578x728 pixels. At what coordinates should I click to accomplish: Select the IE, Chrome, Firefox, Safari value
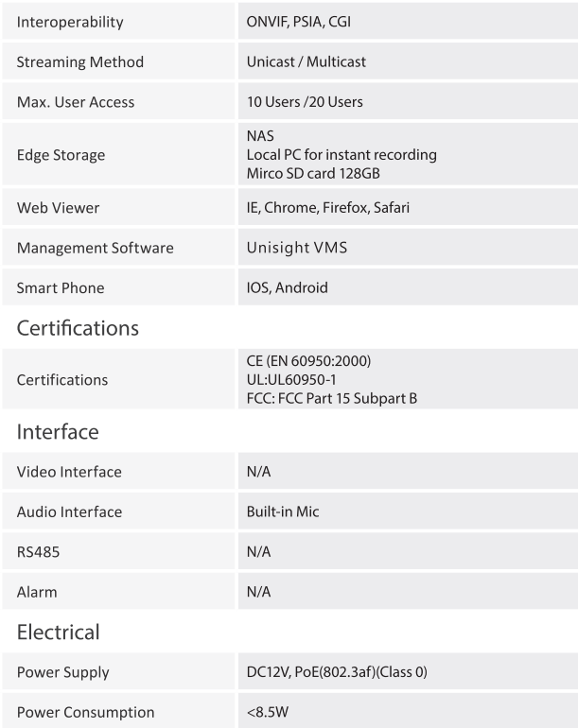click(328, 208)
